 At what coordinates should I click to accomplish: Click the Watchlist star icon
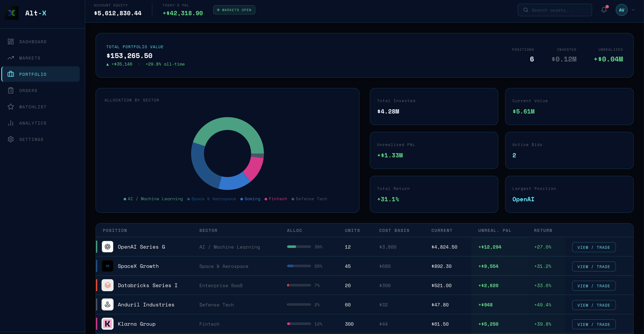point(11,107)
